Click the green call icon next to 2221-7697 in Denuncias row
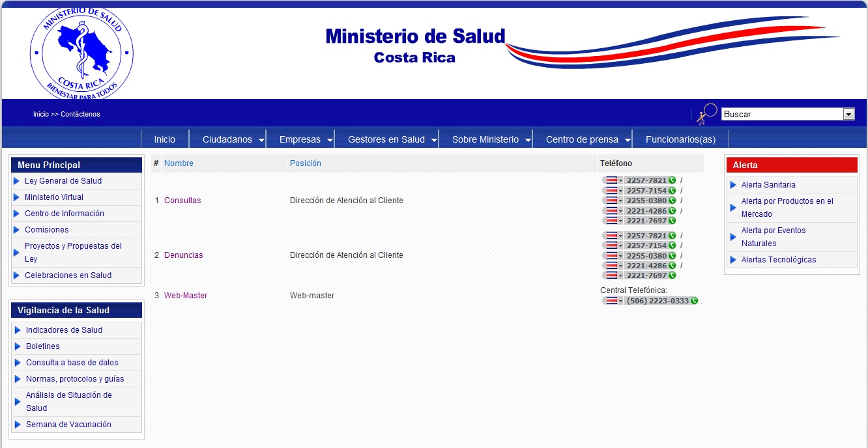Screen dimensions: 868x448 coord(672,275)
